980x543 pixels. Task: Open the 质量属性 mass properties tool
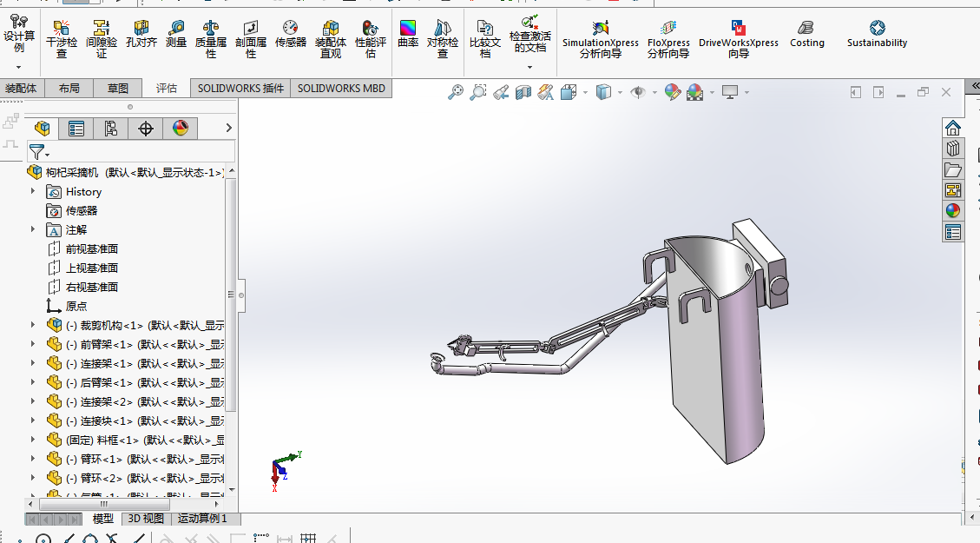coord(211,38)
